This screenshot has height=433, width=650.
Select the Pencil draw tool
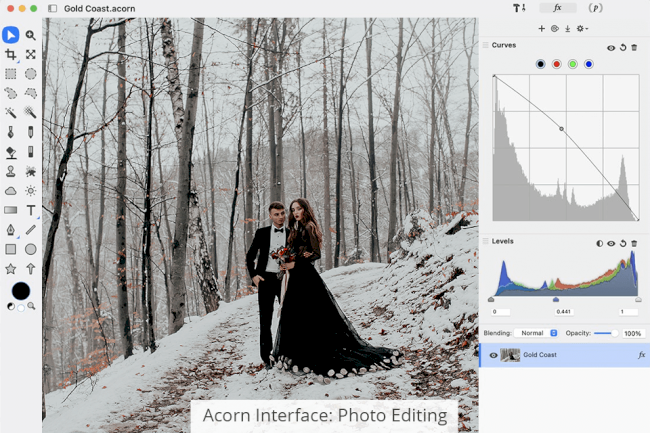click(30, 132)
